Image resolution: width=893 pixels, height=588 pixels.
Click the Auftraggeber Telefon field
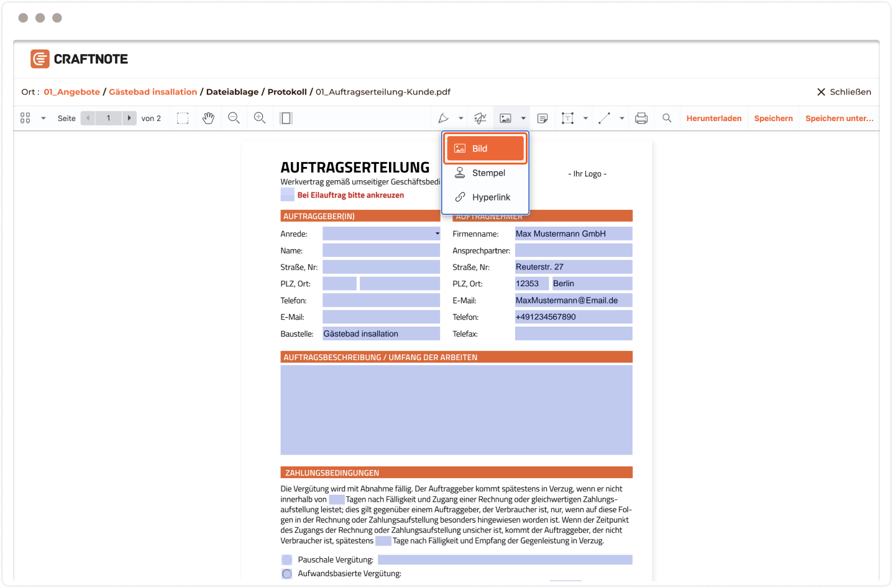(x=381, y=300)
